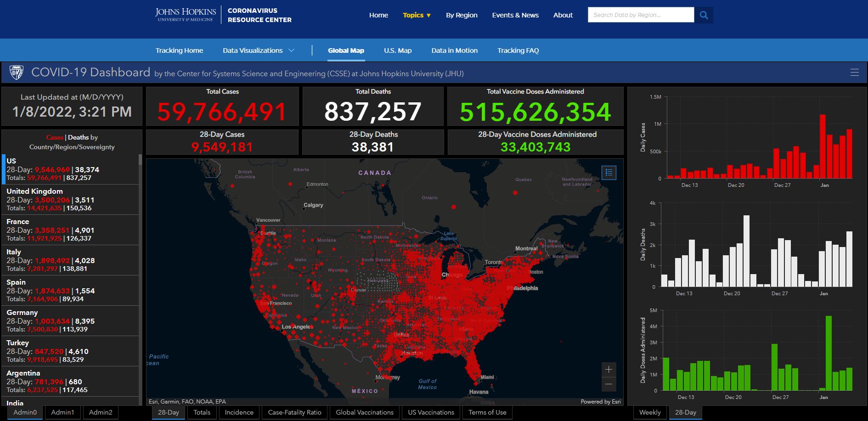Click the Los Angeles label on the map

click(297, 327)
